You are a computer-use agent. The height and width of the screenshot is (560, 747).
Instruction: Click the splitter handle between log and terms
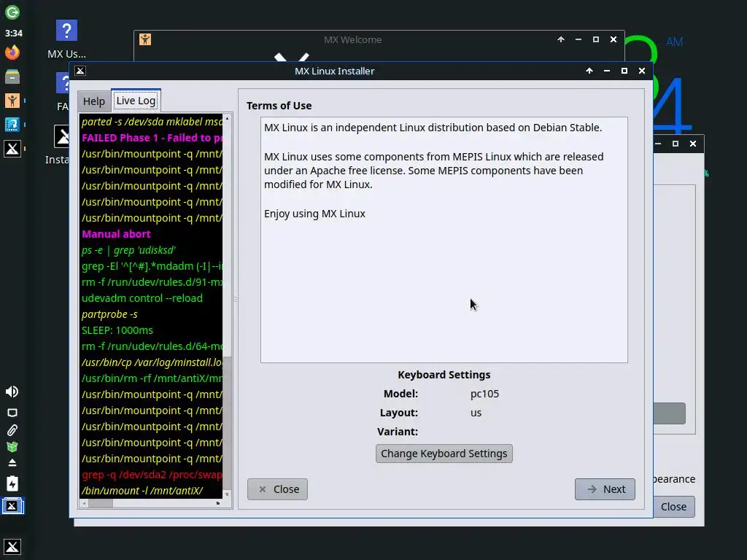click(x=236, y=300)
